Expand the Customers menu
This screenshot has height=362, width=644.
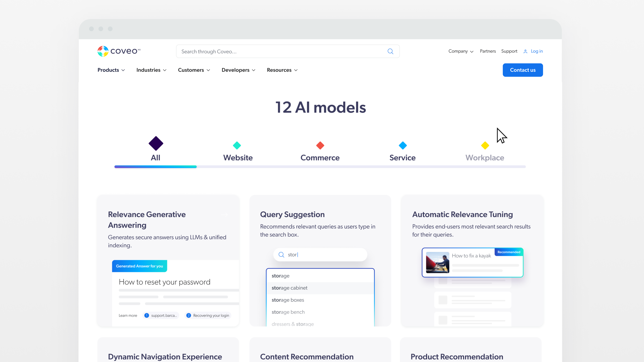pyautogui.click(x=194, y=70)
